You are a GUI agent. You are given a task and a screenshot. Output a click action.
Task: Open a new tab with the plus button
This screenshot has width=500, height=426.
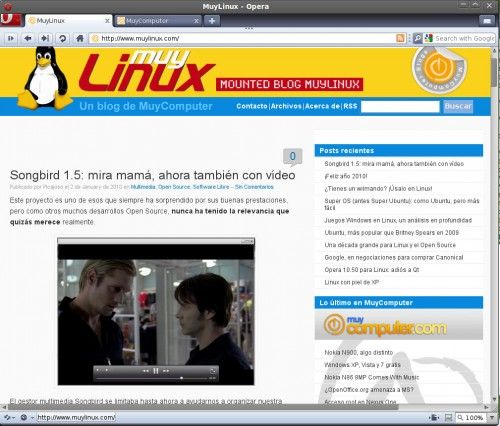tap(212, 21)
